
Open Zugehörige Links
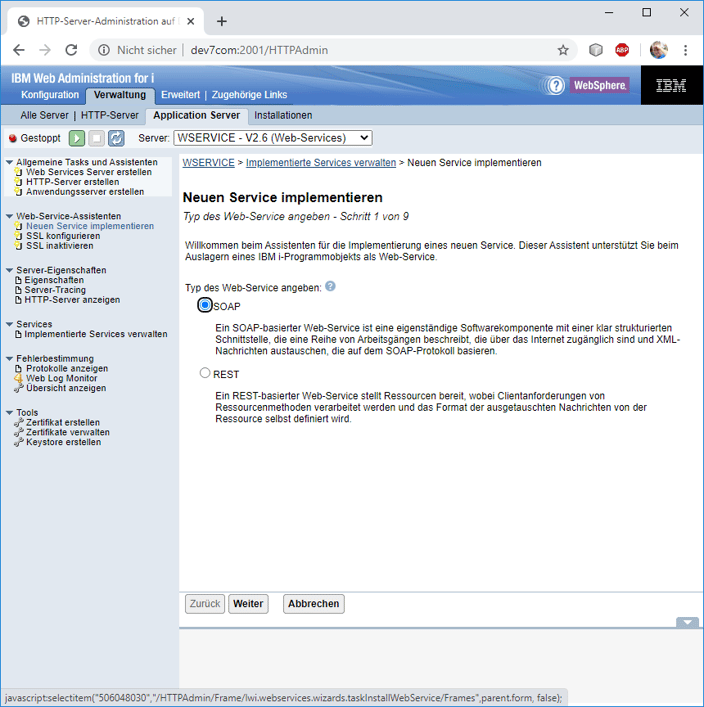click(249, 95)
